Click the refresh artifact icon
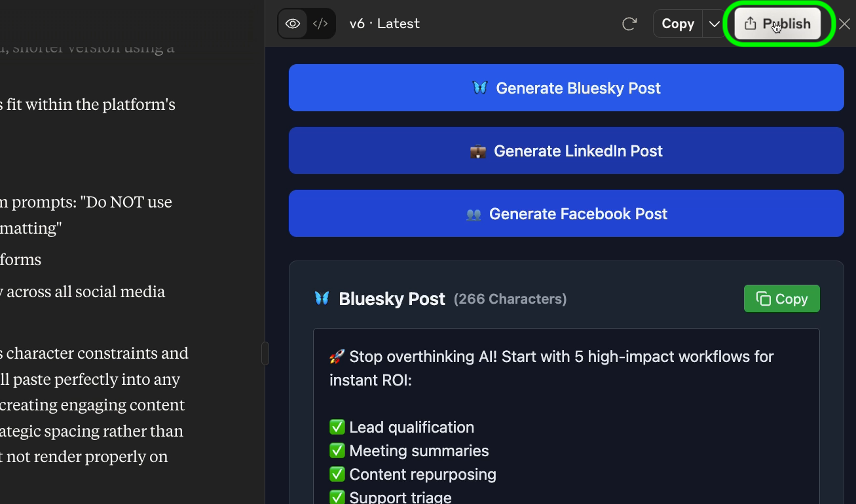 coord(629,24)
